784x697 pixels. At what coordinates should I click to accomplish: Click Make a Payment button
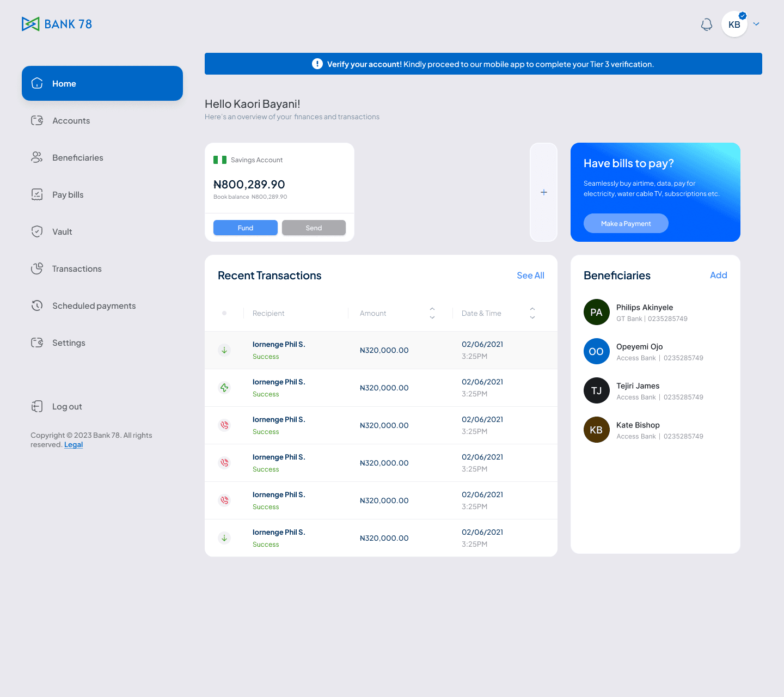(x=626, y=223)
